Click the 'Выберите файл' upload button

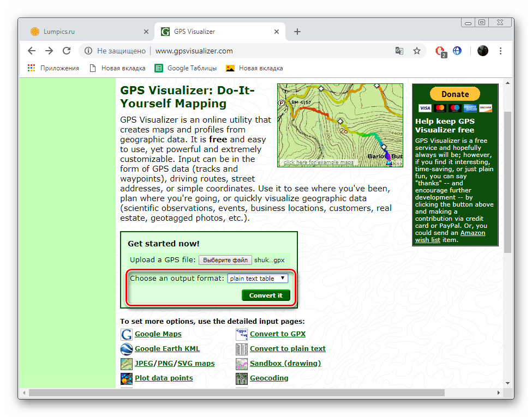225,260
